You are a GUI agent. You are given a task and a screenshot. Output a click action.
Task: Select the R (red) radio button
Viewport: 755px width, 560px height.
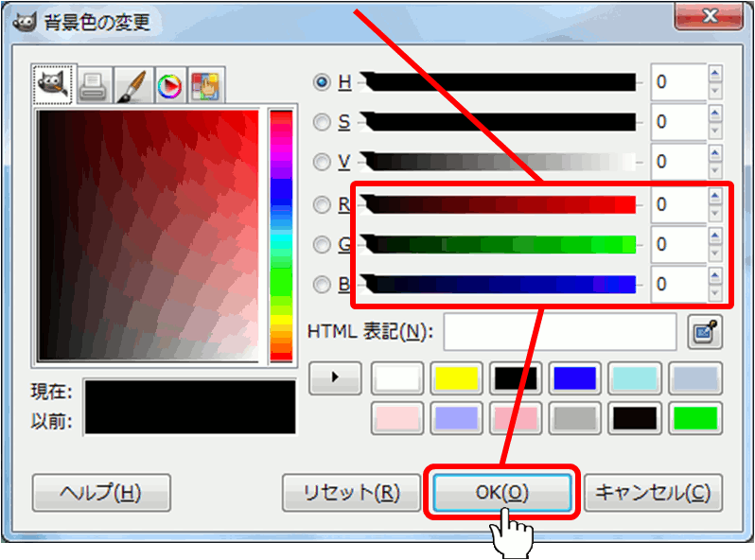(x=322, y=203)
